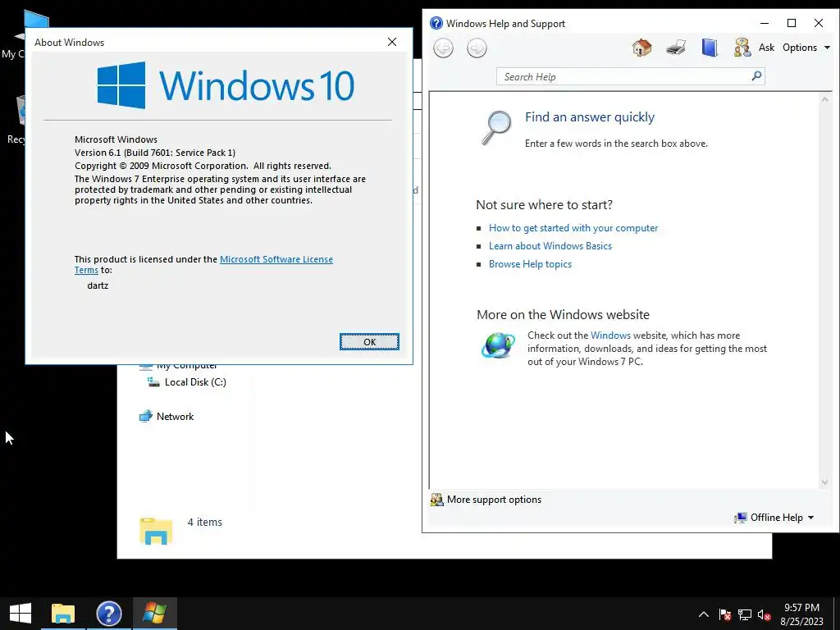Click the '4 items' status text in Explorer
The height and width of the screenshot is (630, 840).
tap(204, 522)
